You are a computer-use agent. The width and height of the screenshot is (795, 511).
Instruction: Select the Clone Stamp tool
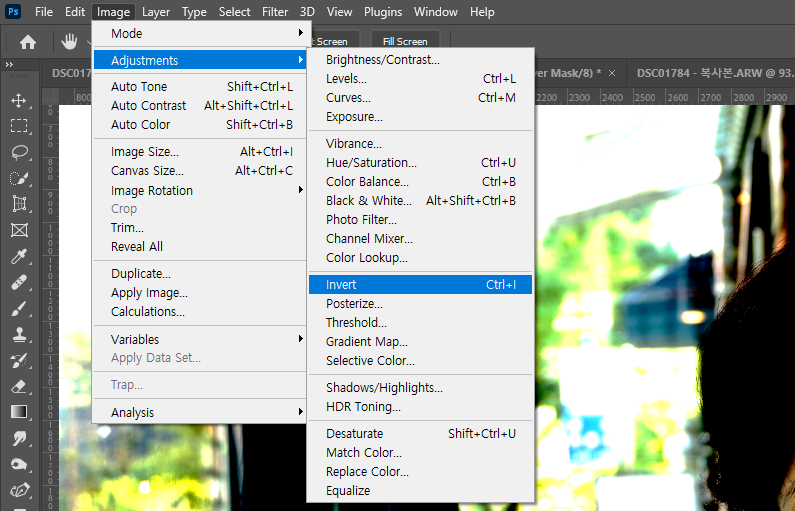19,335
